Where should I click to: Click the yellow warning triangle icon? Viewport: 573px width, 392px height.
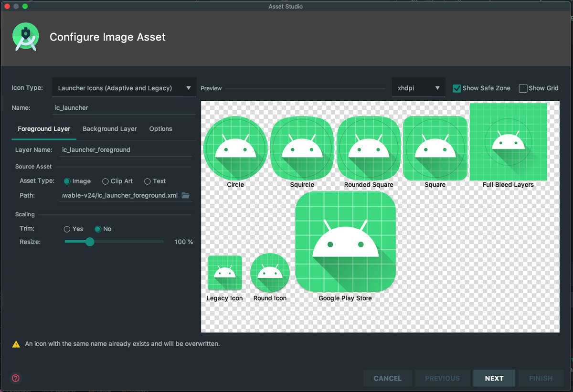16,344
